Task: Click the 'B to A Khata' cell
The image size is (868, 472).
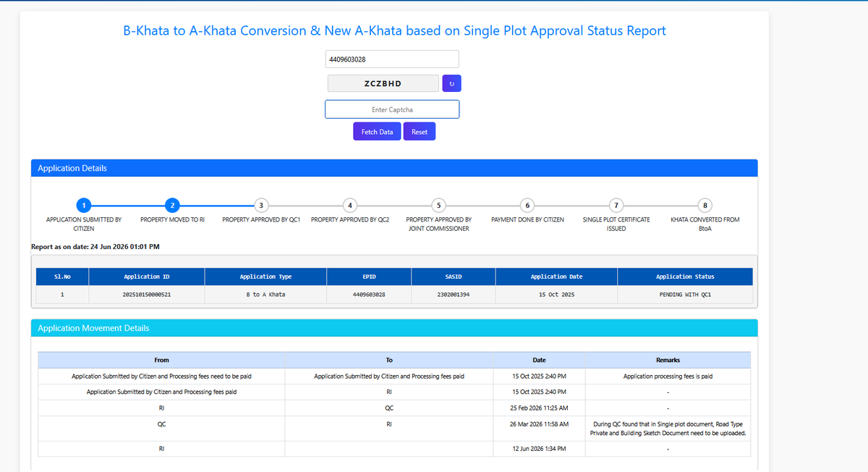Action: pos(265,295)
